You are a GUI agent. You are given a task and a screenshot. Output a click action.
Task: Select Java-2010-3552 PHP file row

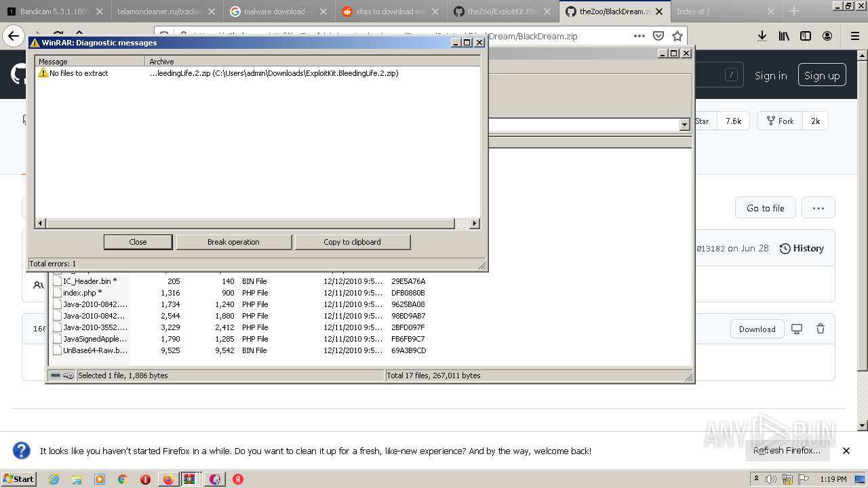point(239,327)
